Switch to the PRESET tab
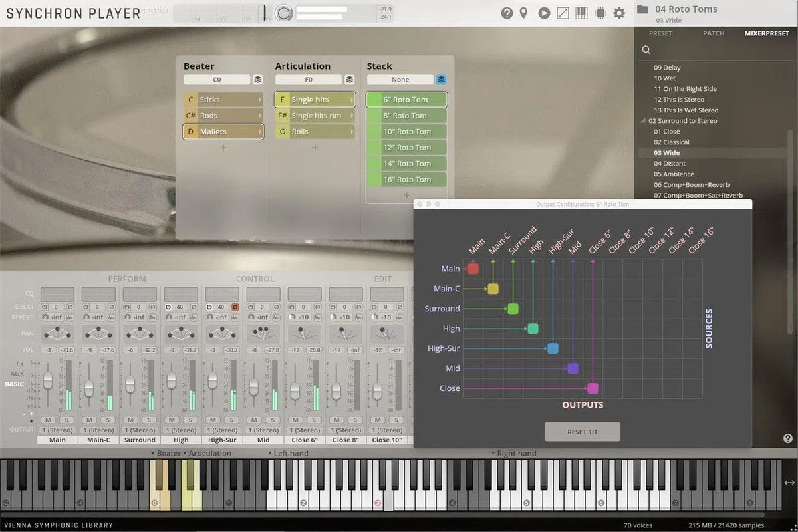Viewport: 798px width, 532px height. (x=660, y=33)
